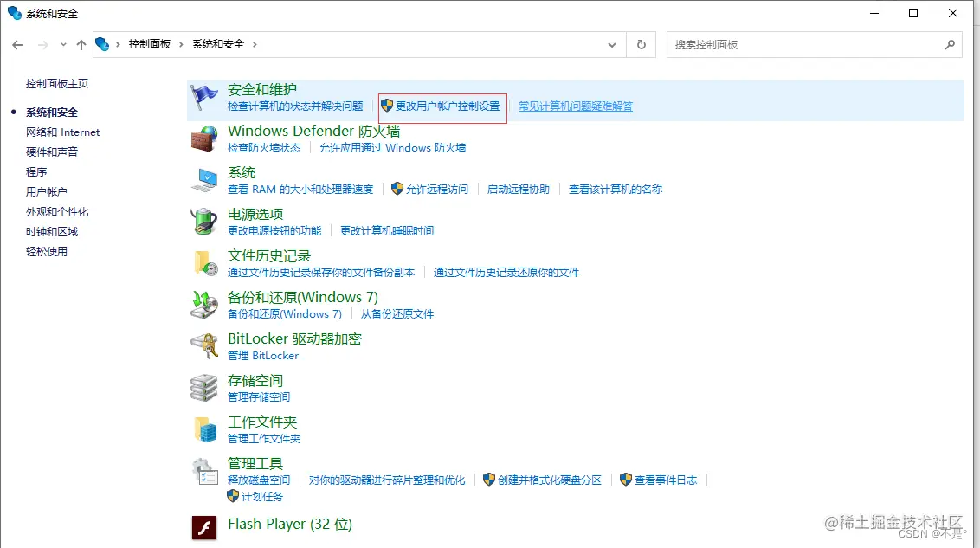The height and width of the screenshot is (548, 980).
Task: Open 检查防火墙状态 link
Action: click(264, 148)
